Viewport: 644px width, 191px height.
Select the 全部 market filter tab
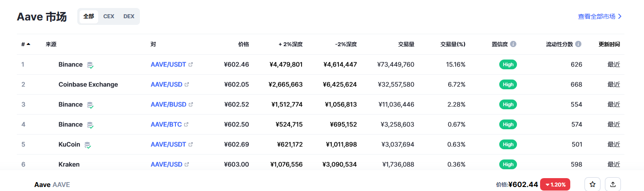(89, 16)
